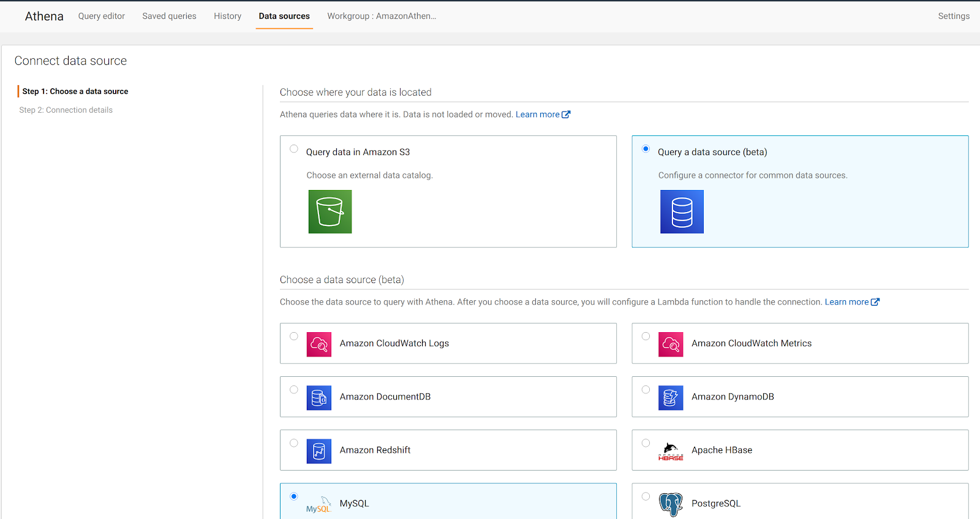This screenshot has width=980, height=519.
Task: Click the 'Connect data source' heading
Action: pyautogui.click(x=70, y=61)
